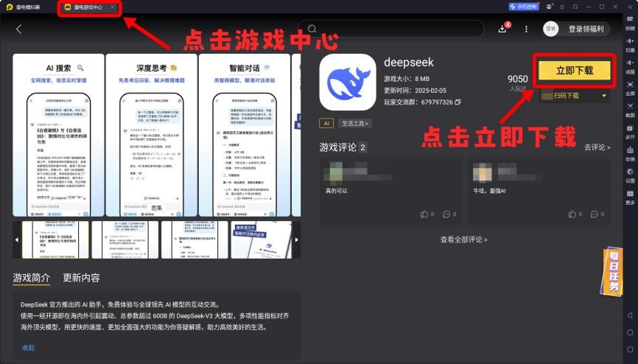The width and height of the screenshot is (638, 364).
Task: Open the download manager icon with badge
Action: (502, 29)
